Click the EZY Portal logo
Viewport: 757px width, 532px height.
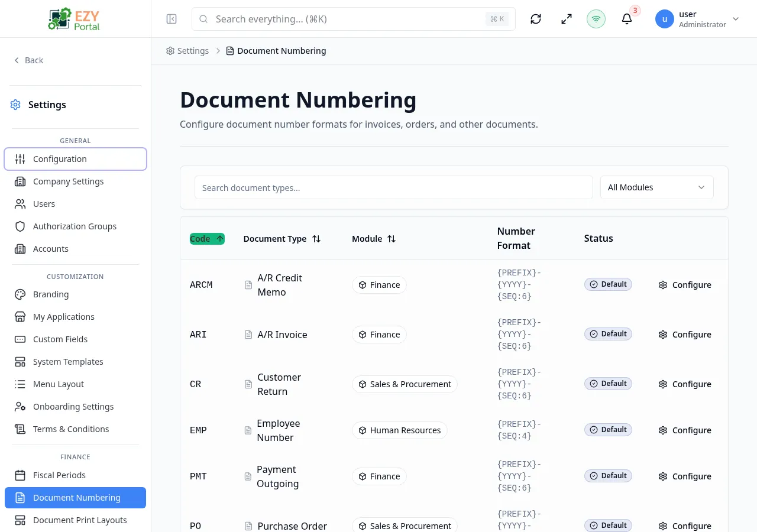[x=75, y=19]
